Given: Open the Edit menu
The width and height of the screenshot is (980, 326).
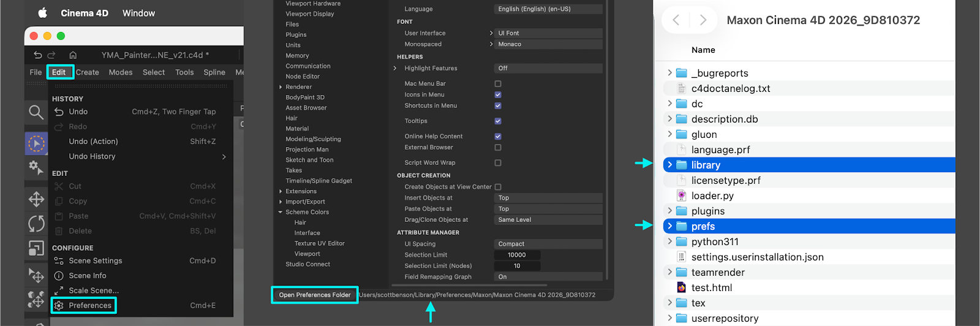Looking at the screenshot, I should point(59,72).
